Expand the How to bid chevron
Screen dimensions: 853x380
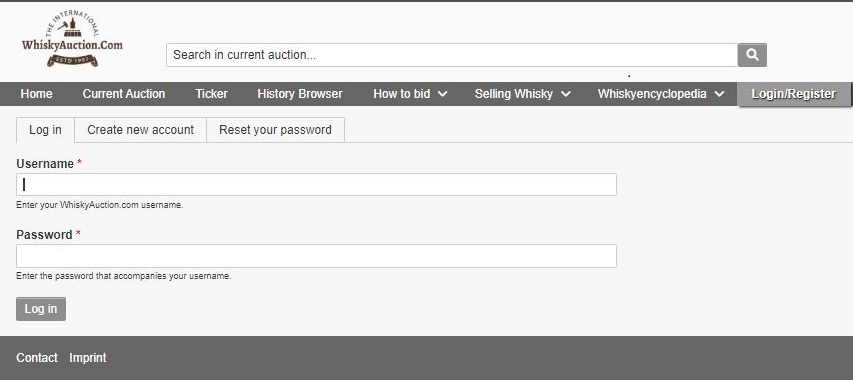pyautogui.click(x=443, y=94)
